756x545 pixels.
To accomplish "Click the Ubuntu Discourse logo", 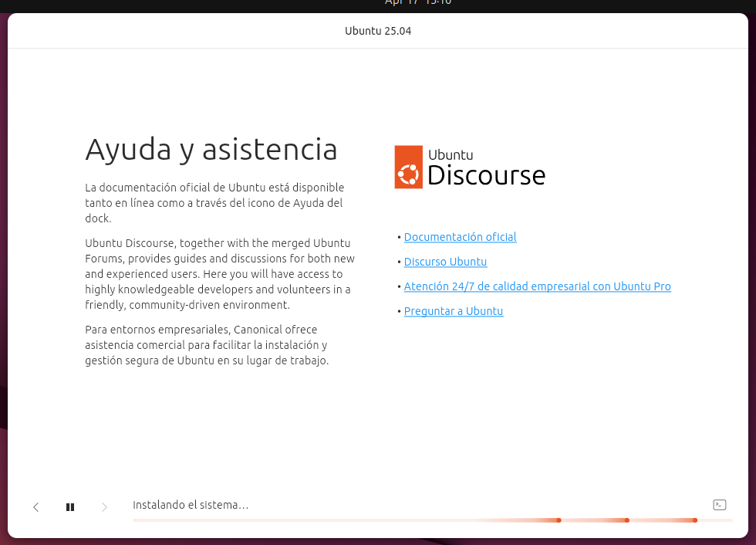I will click(470, 167).
